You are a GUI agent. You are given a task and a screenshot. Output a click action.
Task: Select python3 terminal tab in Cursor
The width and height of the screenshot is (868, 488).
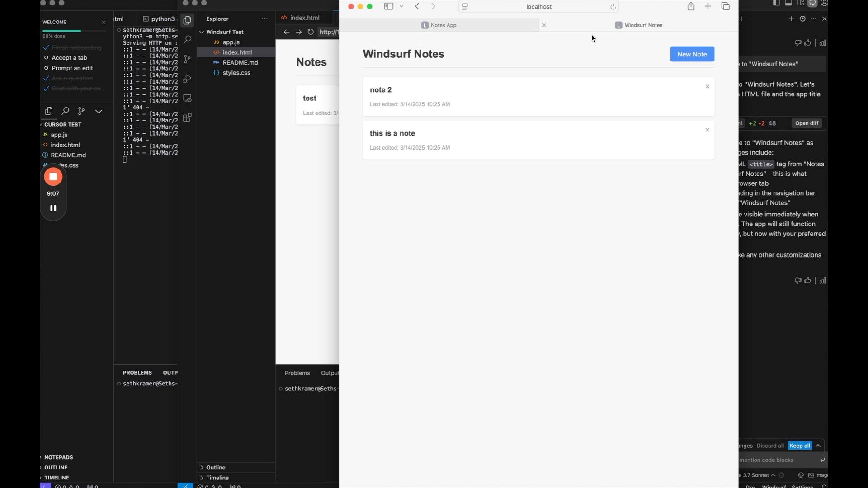point(159,19)
